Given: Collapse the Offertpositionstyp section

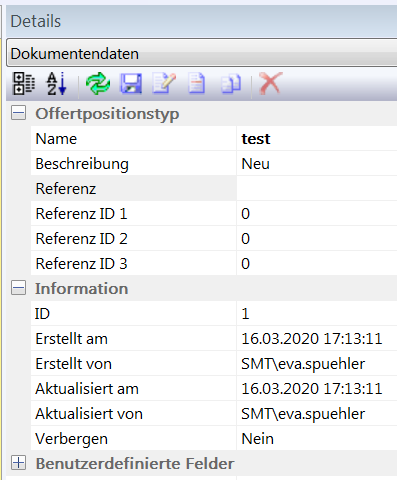Looking at the screenshot, I should coord(18,113).
